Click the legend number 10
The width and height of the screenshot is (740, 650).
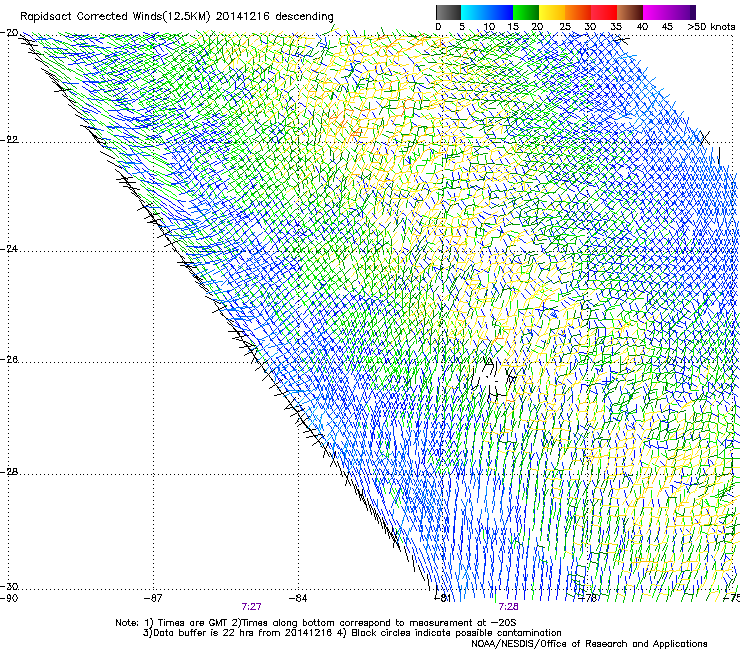(489, 27)
